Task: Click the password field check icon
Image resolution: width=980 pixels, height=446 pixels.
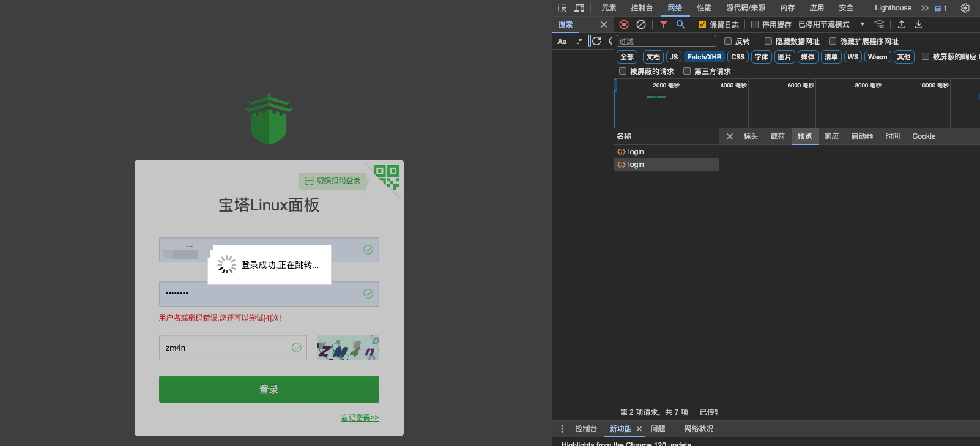Action: pos(368,294)
